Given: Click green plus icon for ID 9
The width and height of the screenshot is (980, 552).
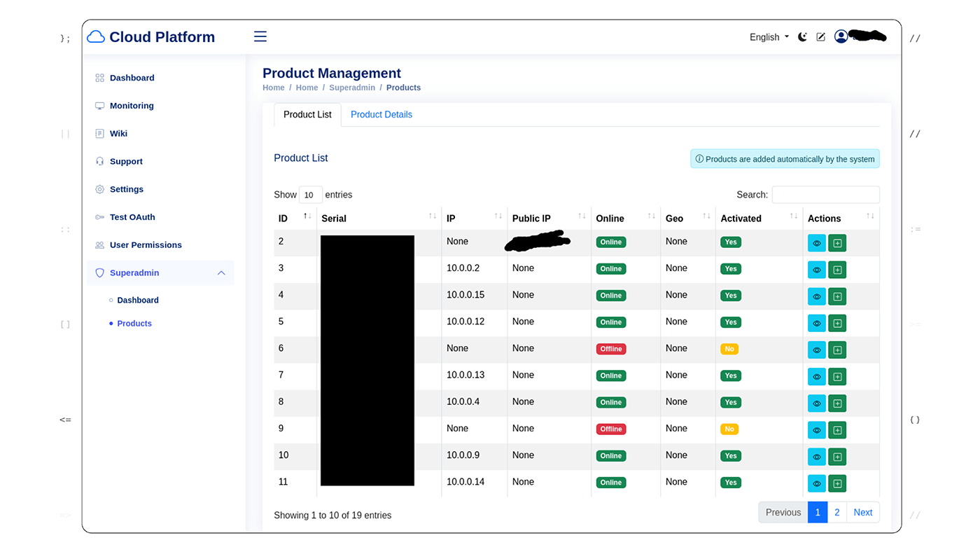Looking at the screenshot, I should [x=837, y=430].
